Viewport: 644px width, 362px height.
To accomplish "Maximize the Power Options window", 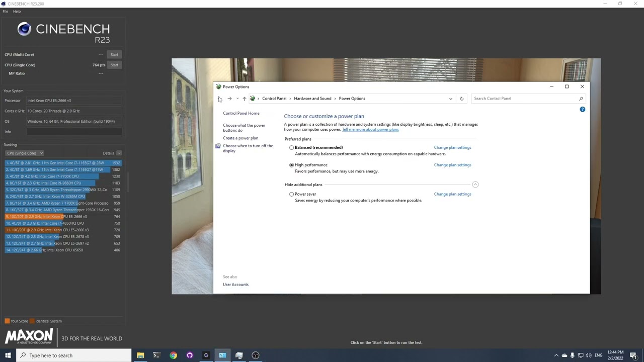I will click(x=567, y=86).
